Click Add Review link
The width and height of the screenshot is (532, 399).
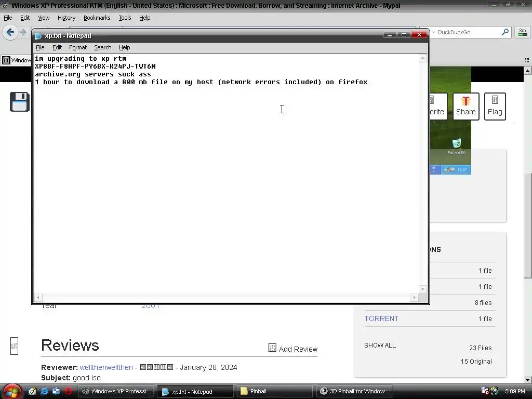coord(298,349)
